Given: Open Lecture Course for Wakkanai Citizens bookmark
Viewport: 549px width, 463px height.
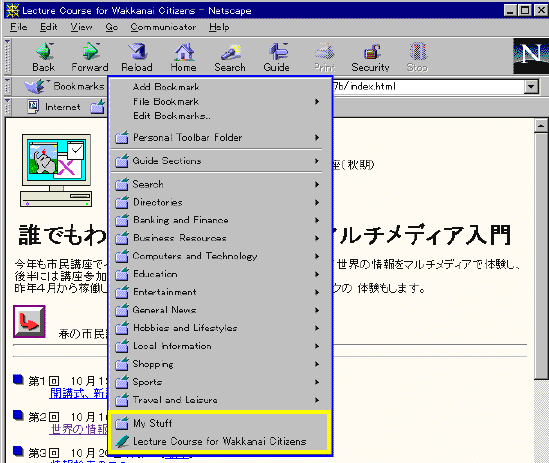Looking at the screenshot, I should tap(221, 441).
